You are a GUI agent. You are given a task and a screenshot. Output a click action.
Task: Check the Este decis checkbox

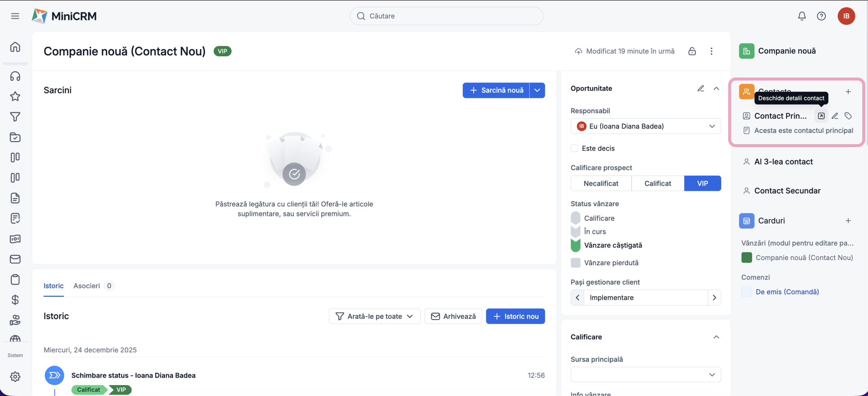point(574,148)
